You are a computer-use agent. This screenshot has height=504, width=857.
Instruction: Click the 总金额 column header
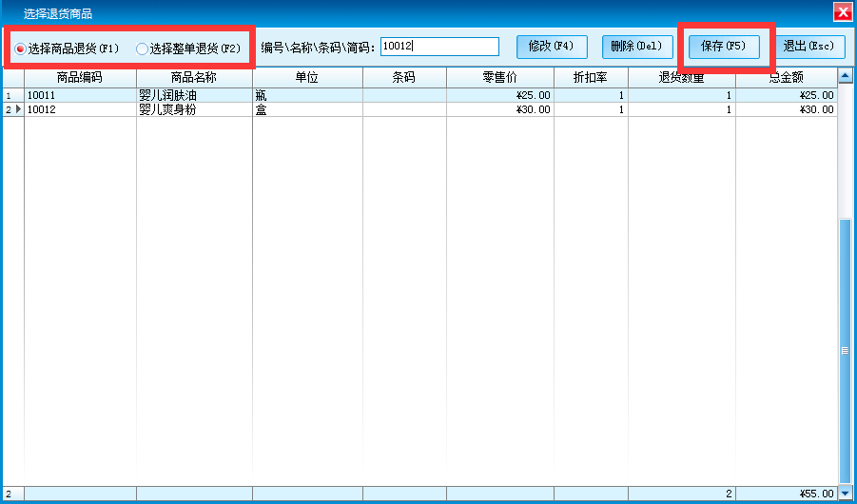tap(786, 77)
